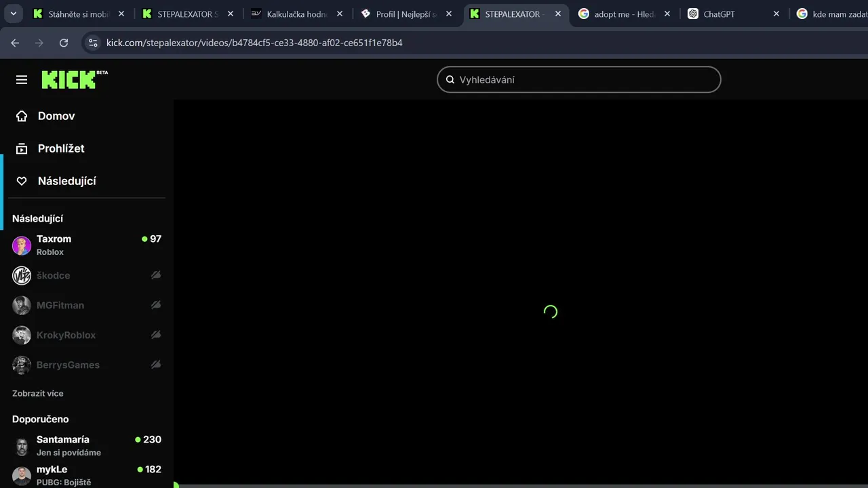Click MGFitman's avatar
The width and height of the screenshot is (868, 488).
22,305
